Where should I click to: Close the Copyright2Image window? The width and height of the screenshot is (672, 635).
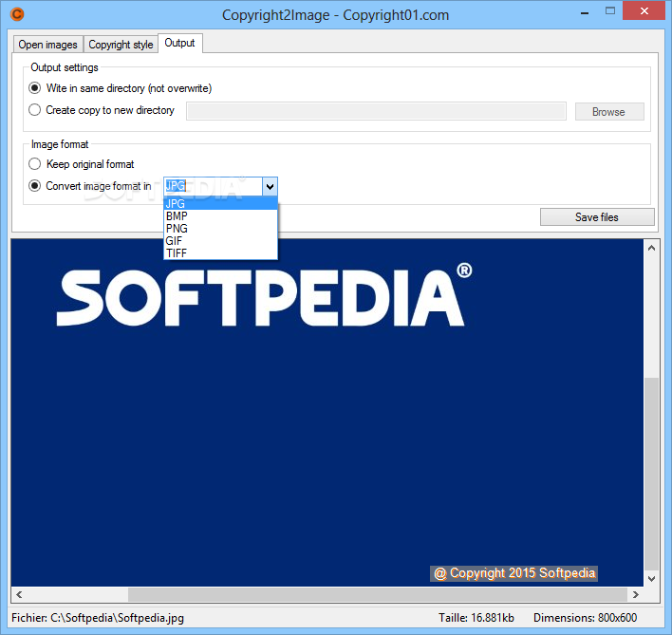pyautogui.click(x=644, y=11)
